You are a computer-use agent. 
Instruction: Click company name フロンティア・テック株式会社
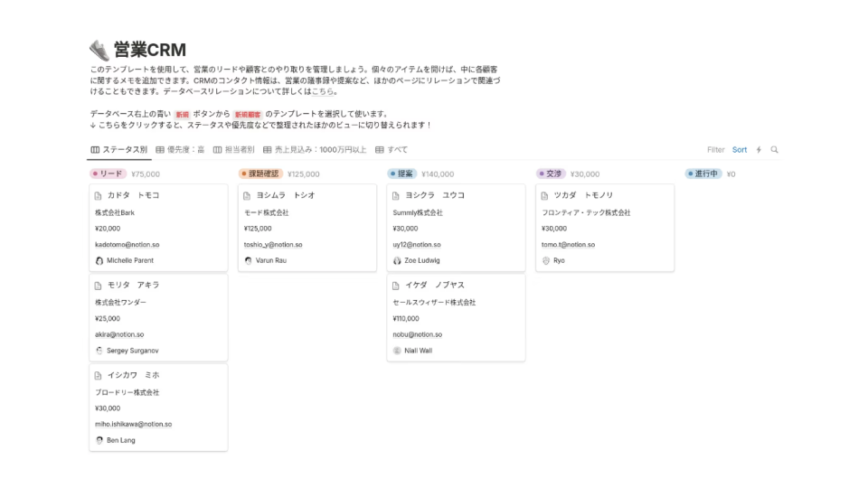point(586,212)
